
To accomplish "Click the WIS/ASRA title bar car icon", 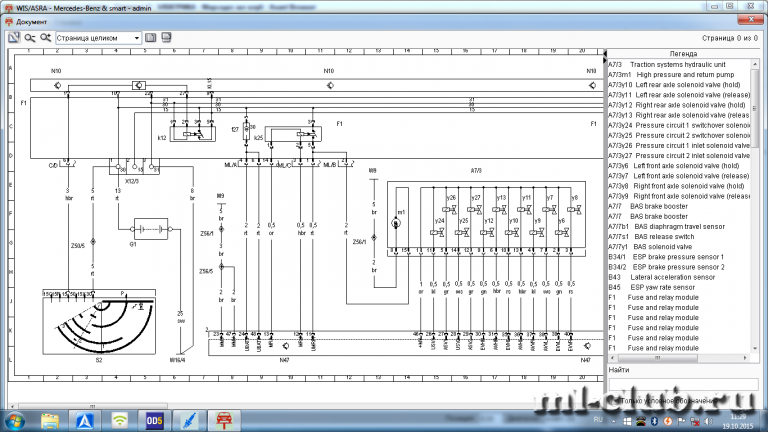I will point(8,8).
